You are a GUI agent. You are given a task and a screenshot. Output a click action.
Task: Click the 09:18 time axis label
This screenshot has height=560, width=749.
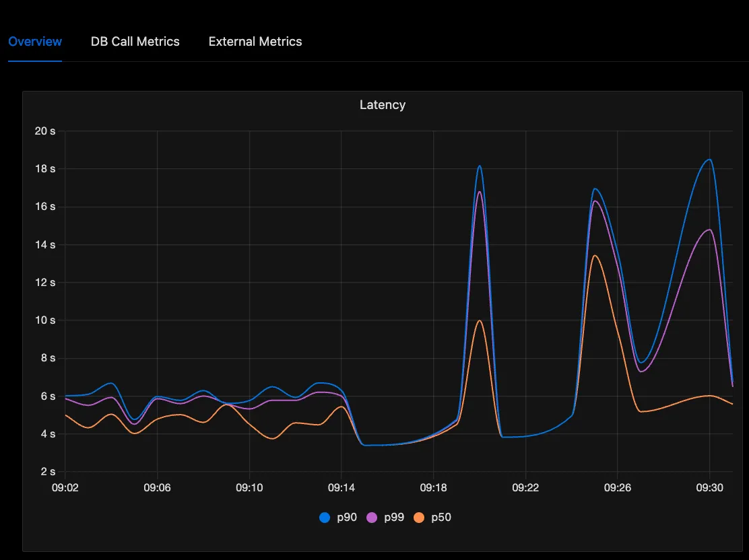433,487
